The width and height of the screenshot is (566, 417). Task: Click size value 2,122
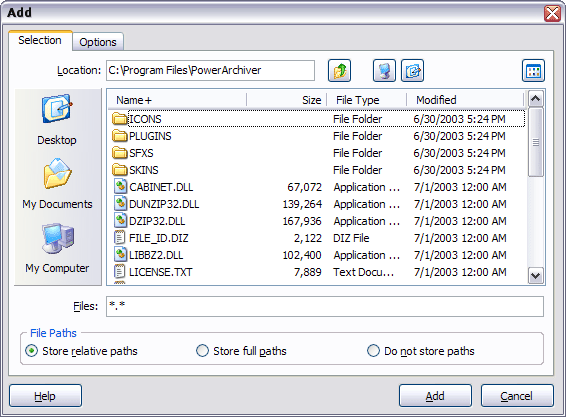tap(308, 238)
